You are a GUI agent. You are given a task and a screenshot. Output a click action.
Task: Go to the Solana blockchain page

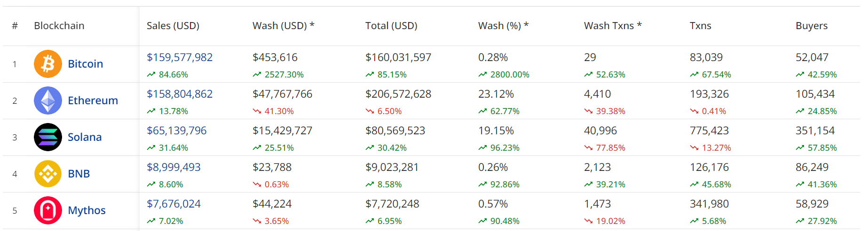coord(85,137)
